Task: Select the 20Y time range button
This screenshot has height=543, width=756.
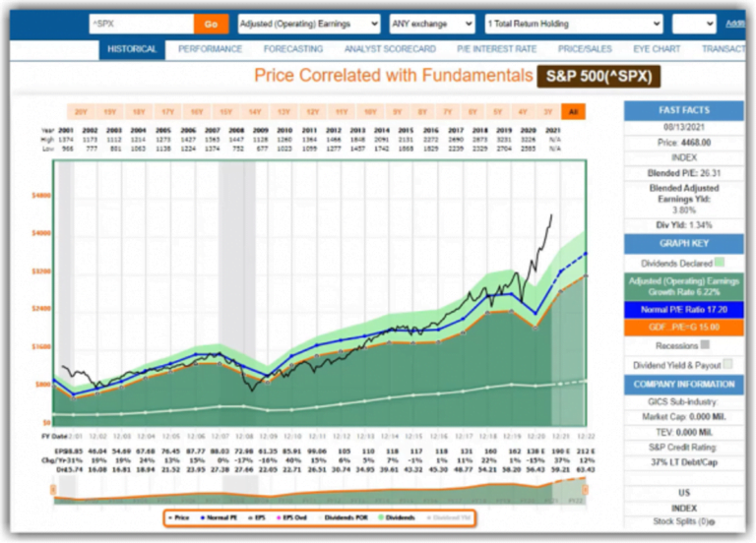Action: pyautogui.click(x=81, y=112)
